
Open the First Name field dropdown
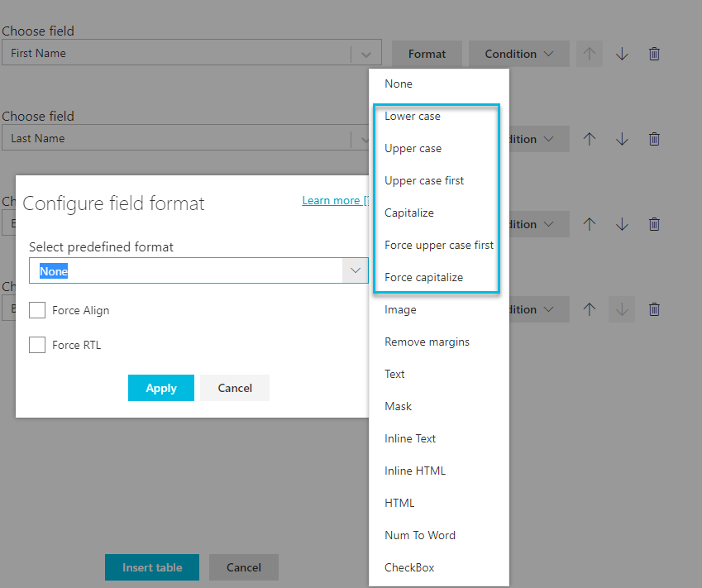[365, 53]
